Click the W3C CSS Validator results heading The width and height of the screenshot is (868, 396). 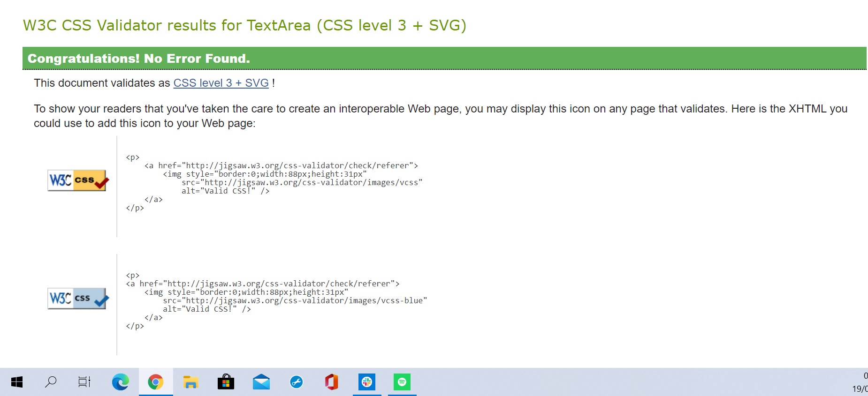[245, 25]
